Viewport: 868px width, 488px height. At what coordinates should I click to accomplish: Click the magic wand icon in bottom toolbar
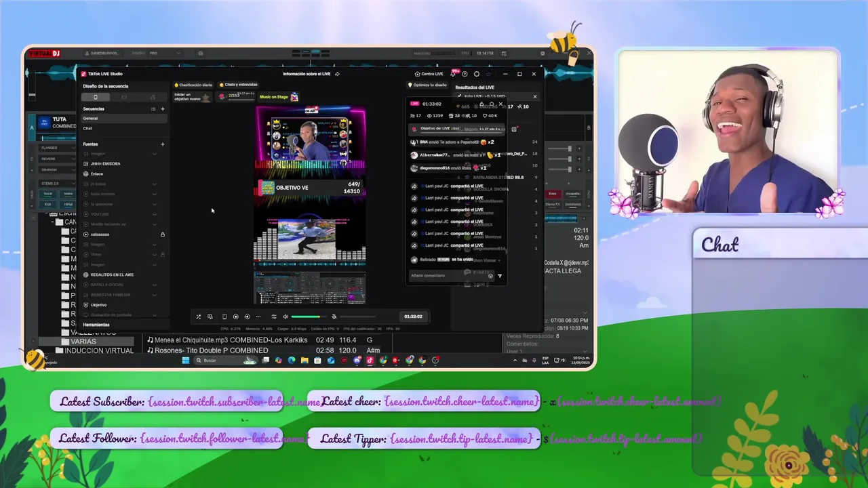(x=198, y=317)
